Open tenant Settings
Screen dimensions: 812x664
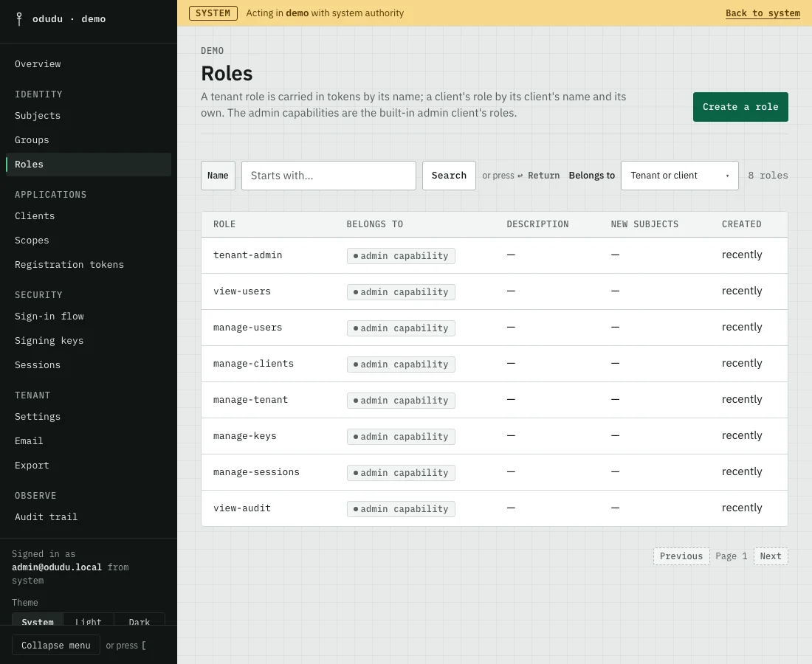point(38,417)
